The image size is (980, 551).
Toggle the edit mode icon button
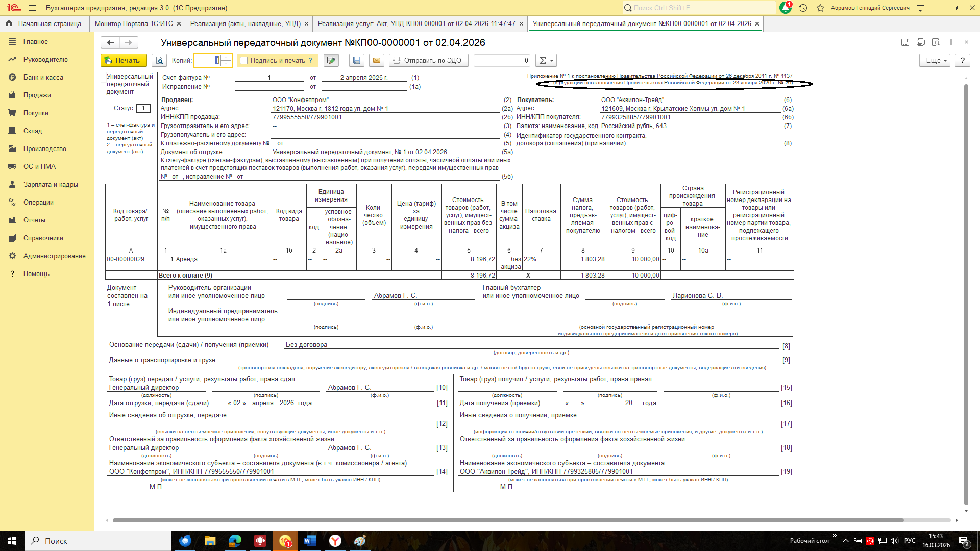tap(331, 60)
